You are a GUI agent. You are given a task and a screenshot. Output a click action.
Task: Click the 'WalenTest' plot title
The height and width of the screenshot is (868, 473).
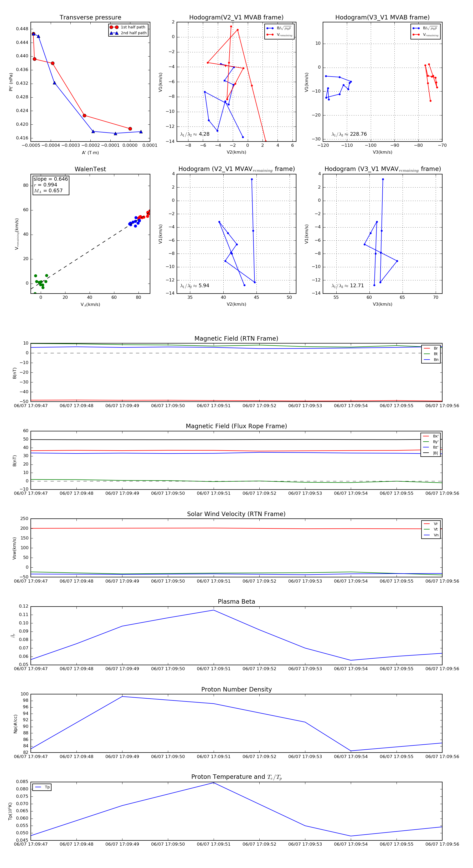tap(90, 169)
